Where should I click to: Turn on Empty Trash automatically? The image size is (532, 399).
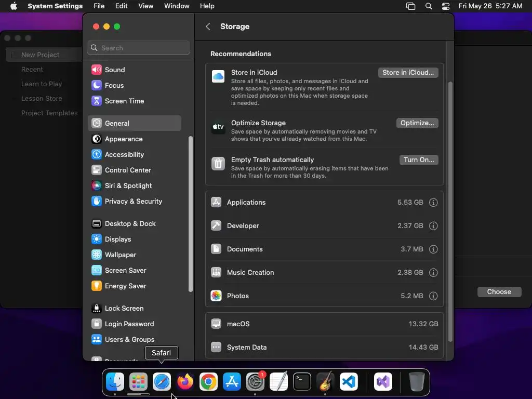click(x=419, y=160)
